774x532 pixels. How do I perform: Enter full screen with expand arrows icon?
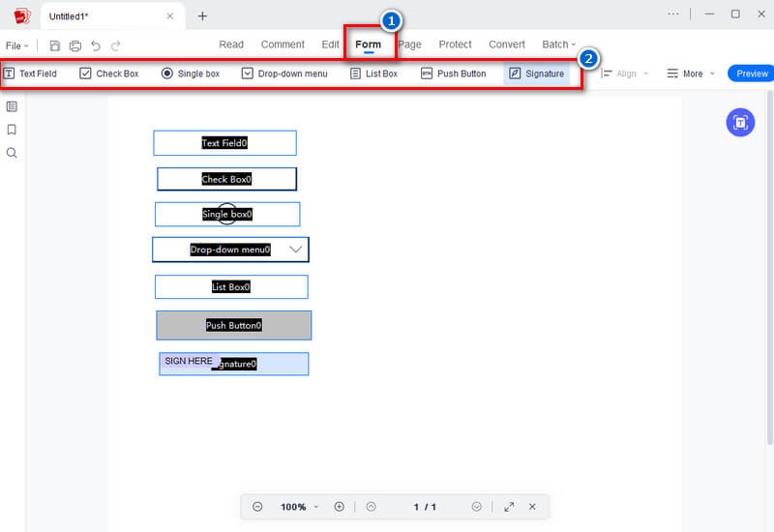(510, 507)
